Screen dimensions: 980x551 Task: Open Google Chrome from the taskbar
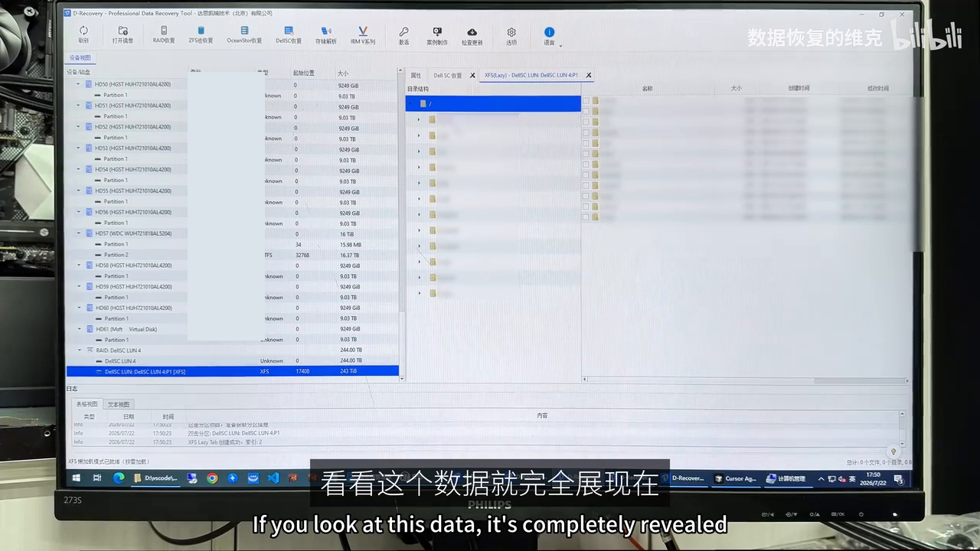212,478
